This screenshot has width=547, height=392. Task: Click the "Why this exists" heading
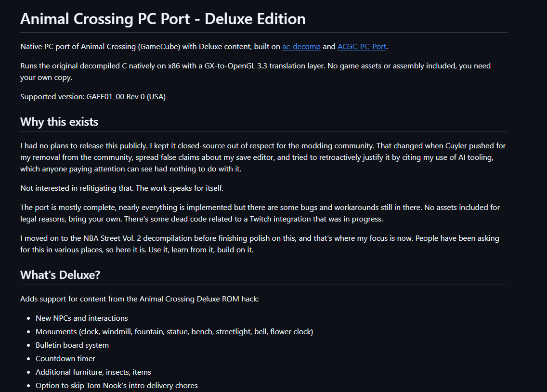(x=59, y=122)
